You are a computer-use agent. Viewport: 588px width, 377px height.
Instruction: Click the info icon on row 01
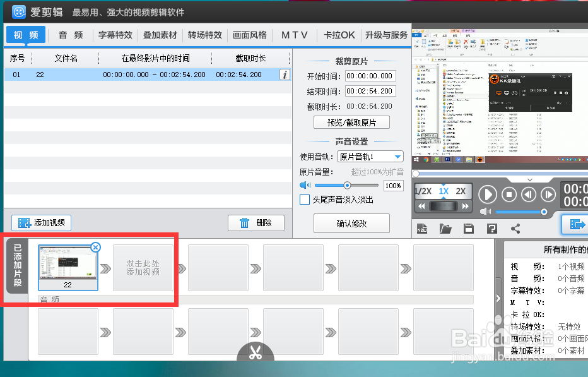[x=285, y=75]
